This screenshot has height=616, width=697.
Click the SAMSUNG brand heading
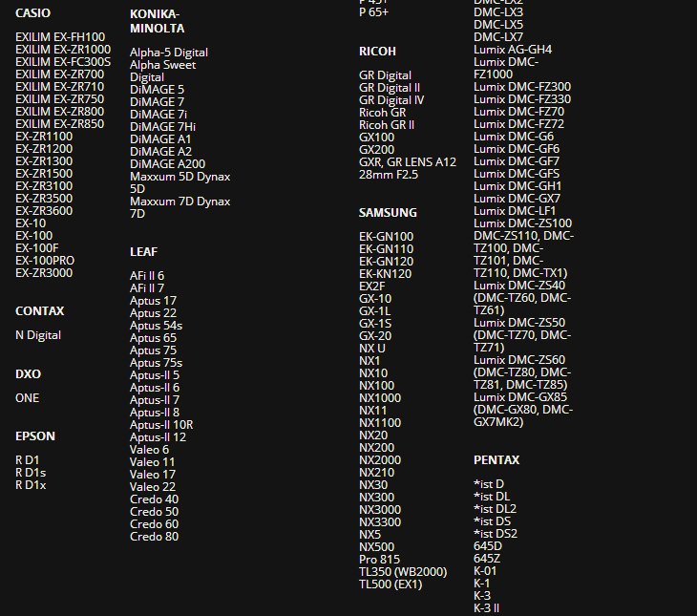click(388, 213)
